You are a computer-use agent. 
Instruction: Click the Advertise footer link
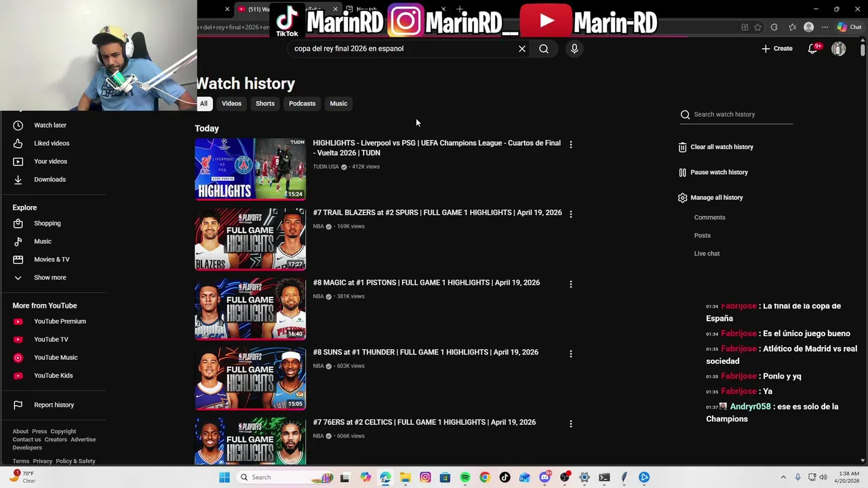coord(83,440)
